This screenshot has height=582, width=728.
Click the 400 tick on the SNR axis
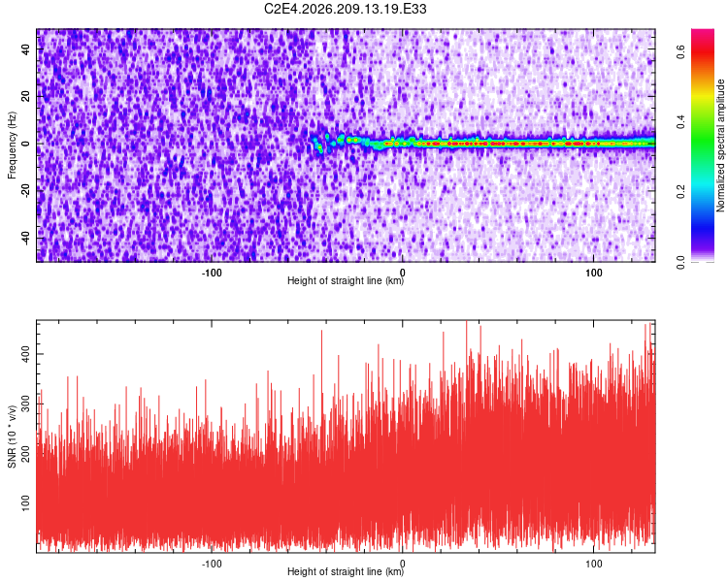point(26,354)
